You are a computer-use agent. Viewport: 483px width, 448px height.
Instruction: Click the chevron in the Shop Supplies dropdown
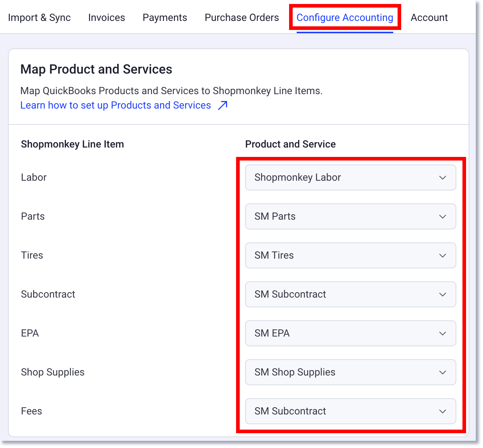(443, 372)
